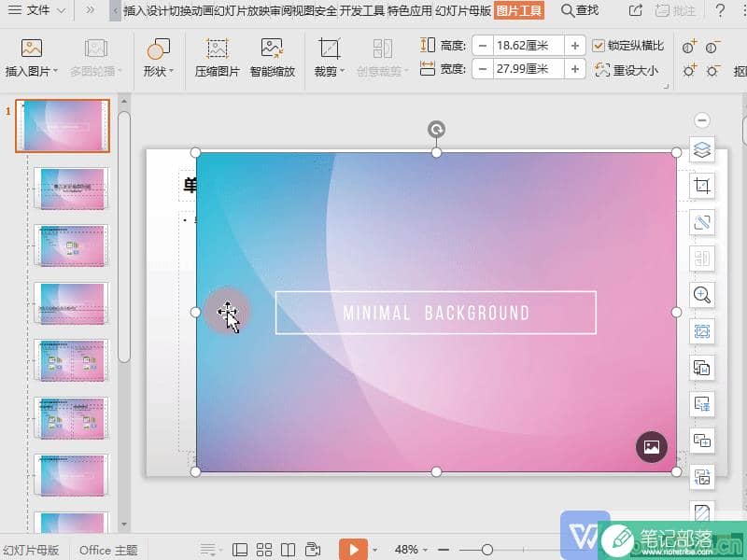Open size settings dialog launcher

(666, 86)
